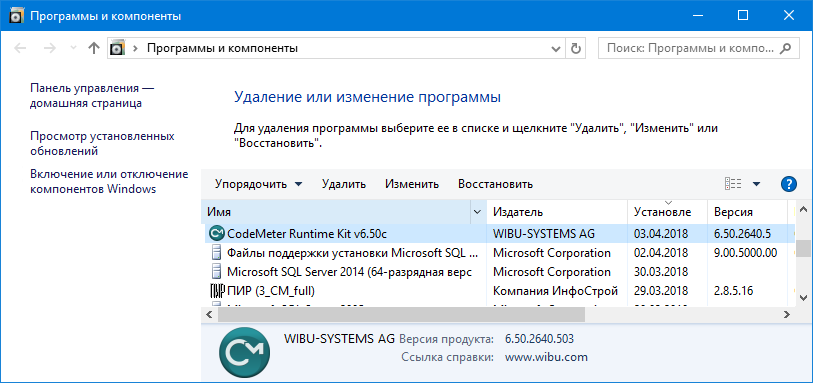This screenshot has width=813, height=383.
Task: Click large CodeMeter logo in details pane
Action: (x=244, y=352)
